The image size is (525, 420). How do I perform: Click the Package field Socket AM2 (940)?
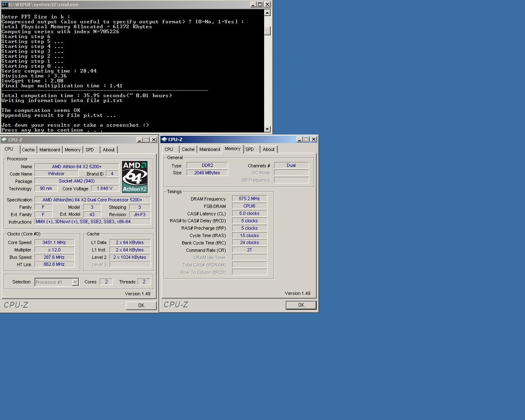77,181
